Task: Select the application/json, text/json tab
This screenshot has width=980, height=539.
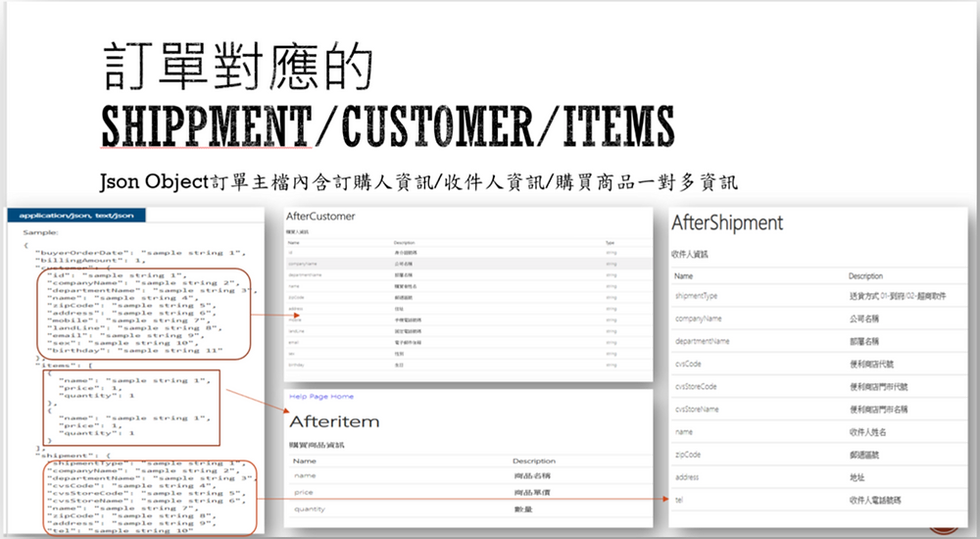Action: [x=76, y=216]
